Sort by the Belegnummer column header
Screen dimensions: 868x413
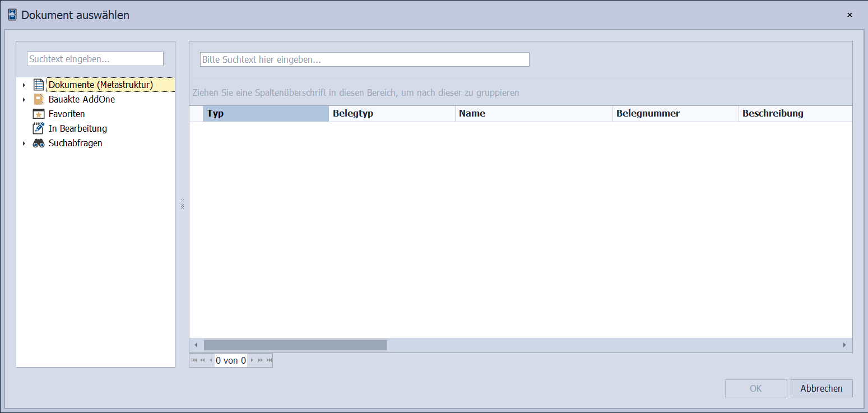pos(675,114)
